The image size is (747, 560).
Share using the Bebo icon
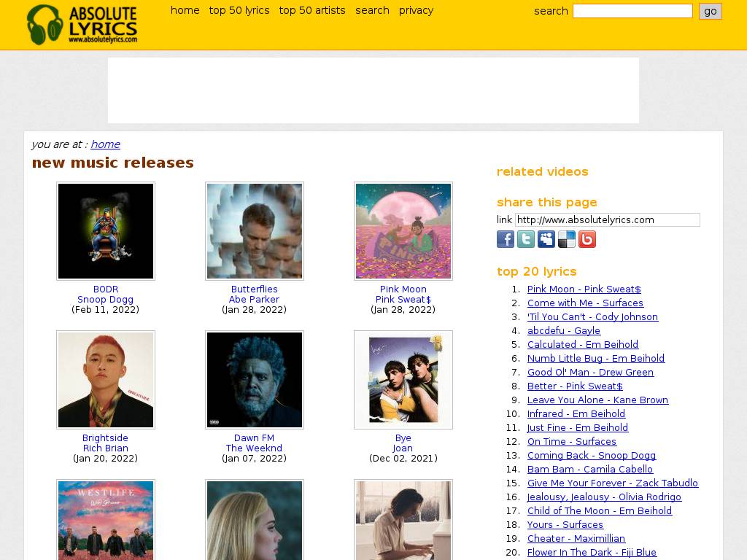pyautogui.click(x=587, y=239)
